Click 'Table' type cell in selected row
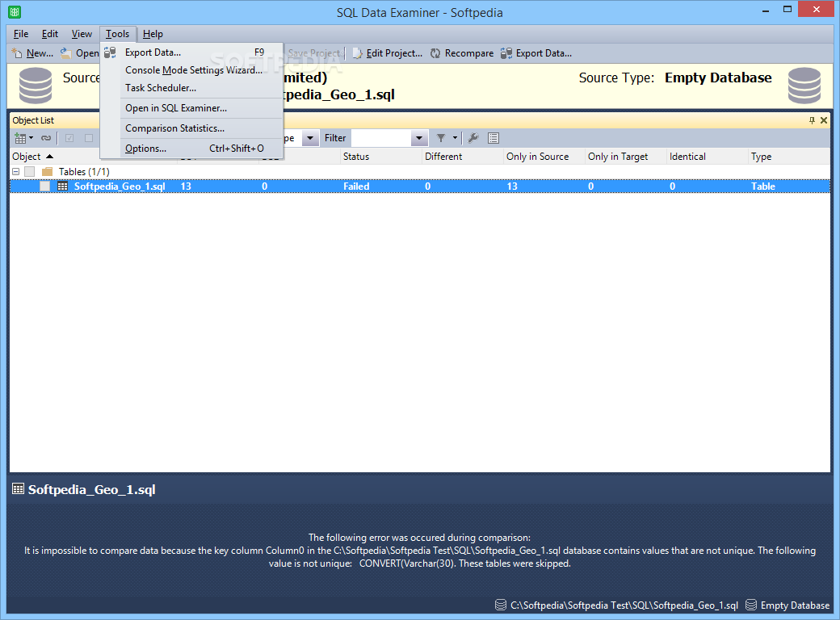Viewport: 840px width, 620px height. [x=762, y=186]
